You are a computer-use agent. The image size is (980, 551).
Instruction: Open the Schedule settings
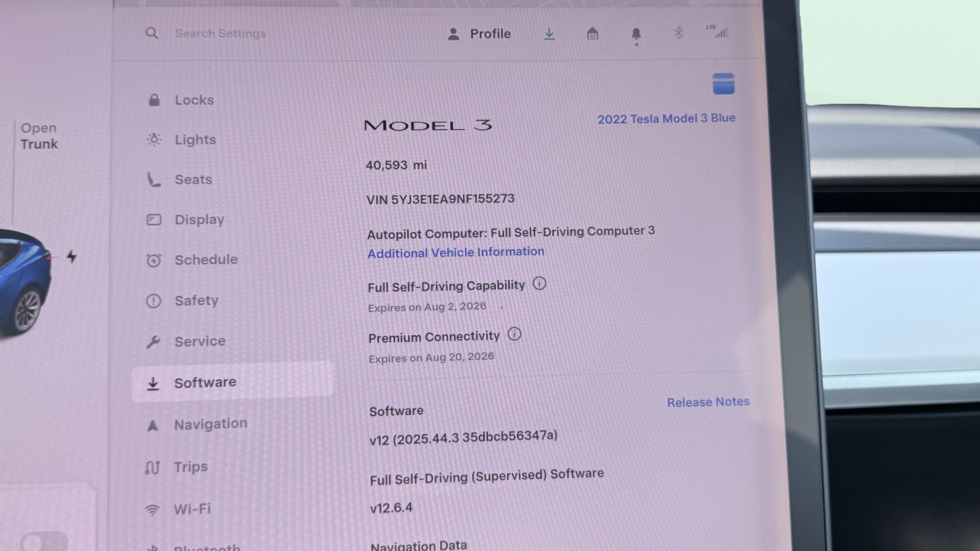(192, 260)
